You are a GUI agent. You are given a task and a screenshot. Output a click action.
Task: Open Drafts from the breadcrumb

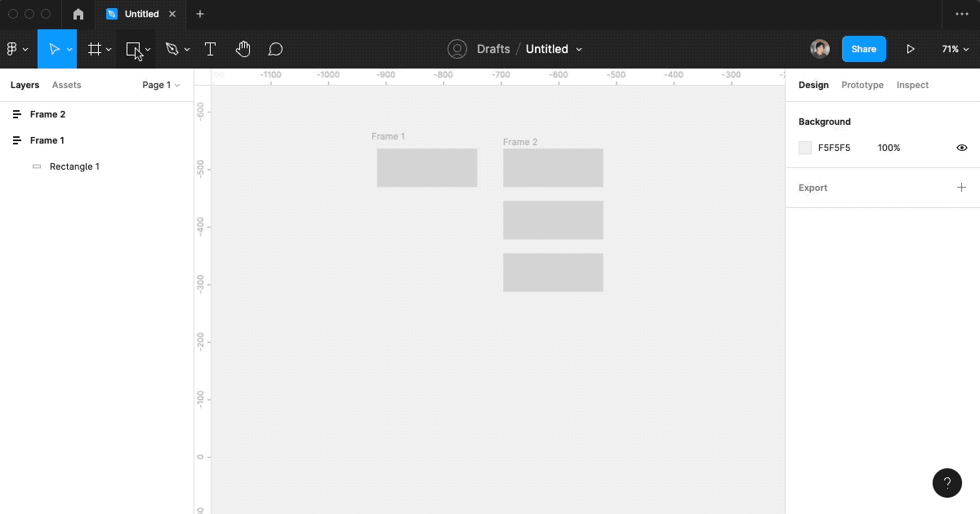(493, 49)
